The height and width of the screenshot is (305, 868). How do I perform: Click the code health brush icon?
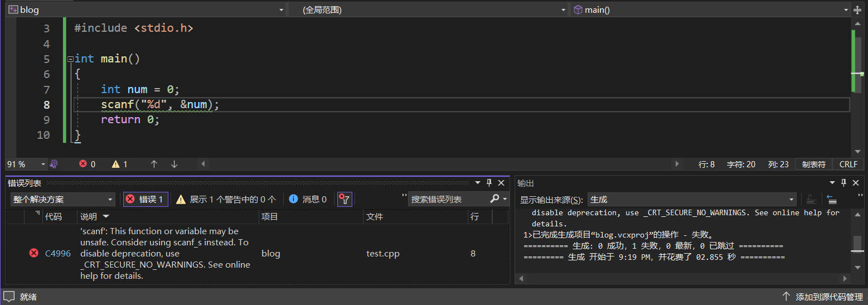tap(54, 164)
